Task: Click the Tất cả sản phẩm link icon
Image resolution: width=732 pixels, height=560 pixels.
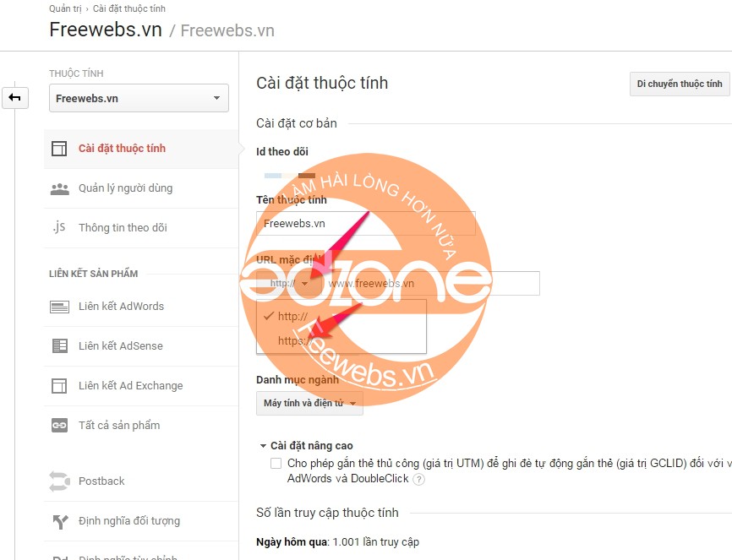Action: tap(59, 425)
